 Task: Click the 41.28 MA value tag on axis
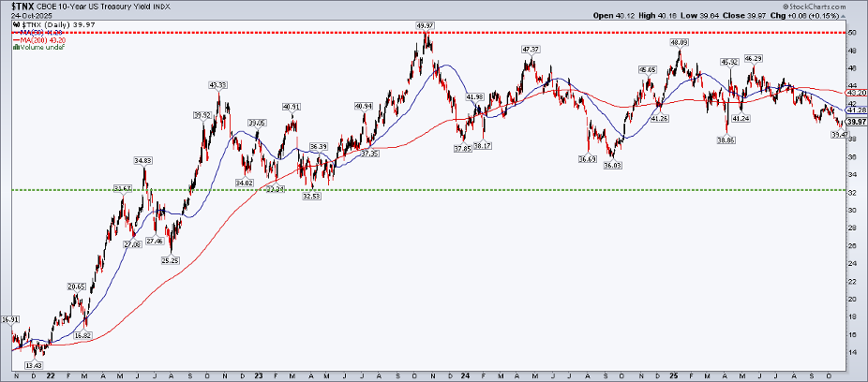[855, 110]
